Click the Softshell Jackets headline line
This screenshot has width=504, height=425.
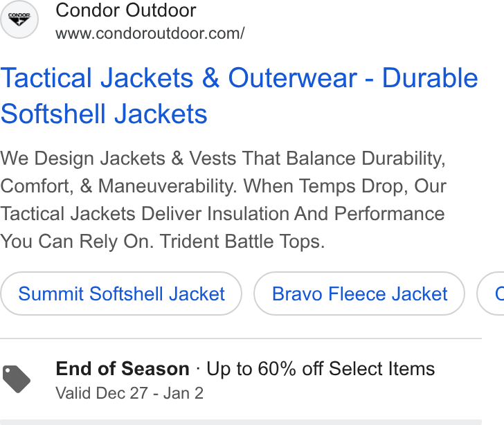pyautogui.click(x=104, y=114)
